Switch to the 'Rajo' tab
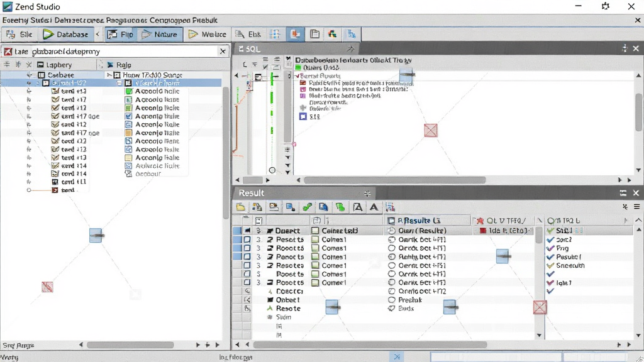 click(x=119, y=65)
